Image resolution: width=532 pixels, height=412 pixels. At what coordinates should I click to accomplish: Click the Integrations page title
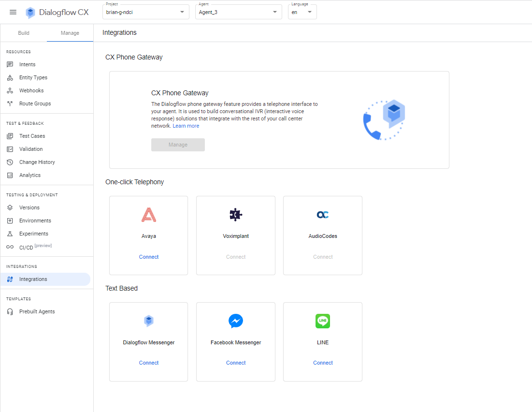coord(119,32)
